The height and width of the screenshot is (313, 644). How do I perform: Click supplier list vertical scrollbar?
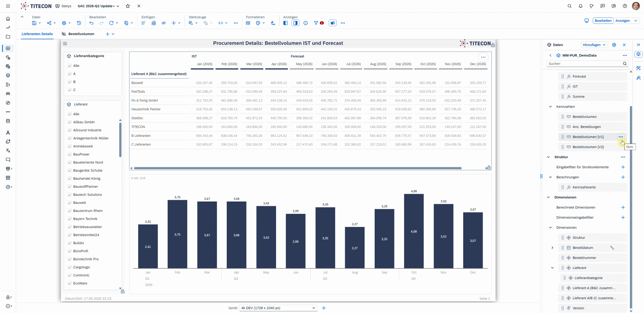coord(120,140)
